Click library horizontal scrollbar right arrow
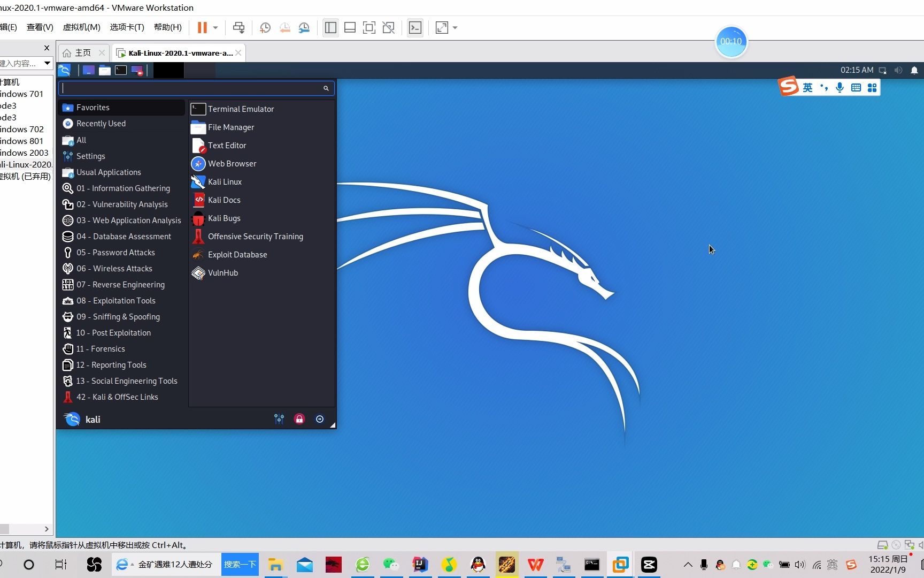924x578 pixels. click(x=47, y=529)
